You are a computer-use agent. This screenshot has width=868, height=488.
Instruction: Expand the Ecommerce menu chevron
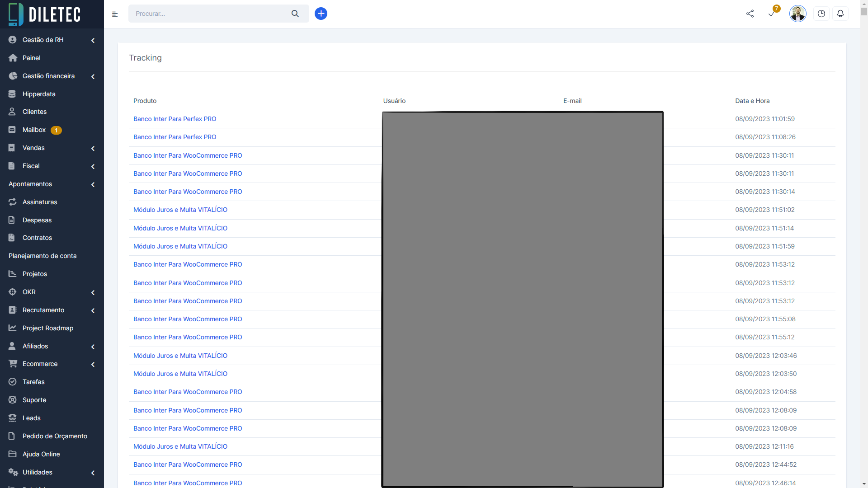click(93, 364)
